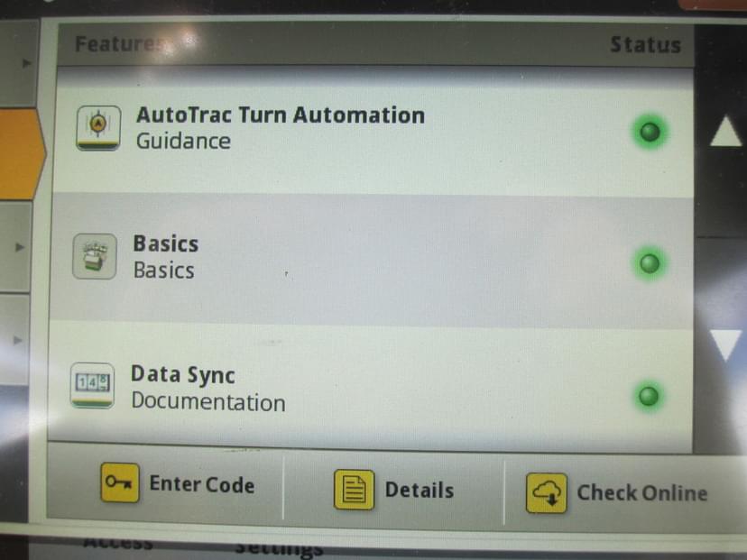Select the AutoTrac Turn Automation status light
The height and width of the screenshot is (560, 747).
click(650, 132)
